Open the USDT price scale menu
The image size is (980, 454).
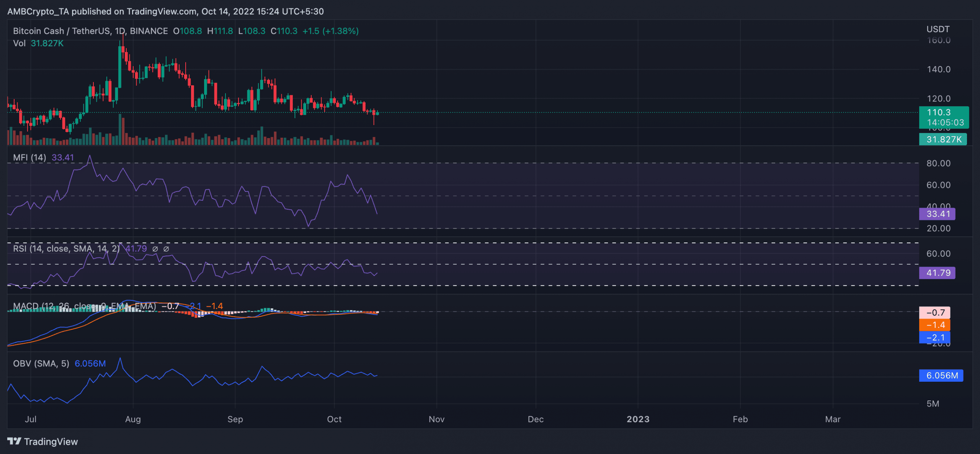(938, 29)
